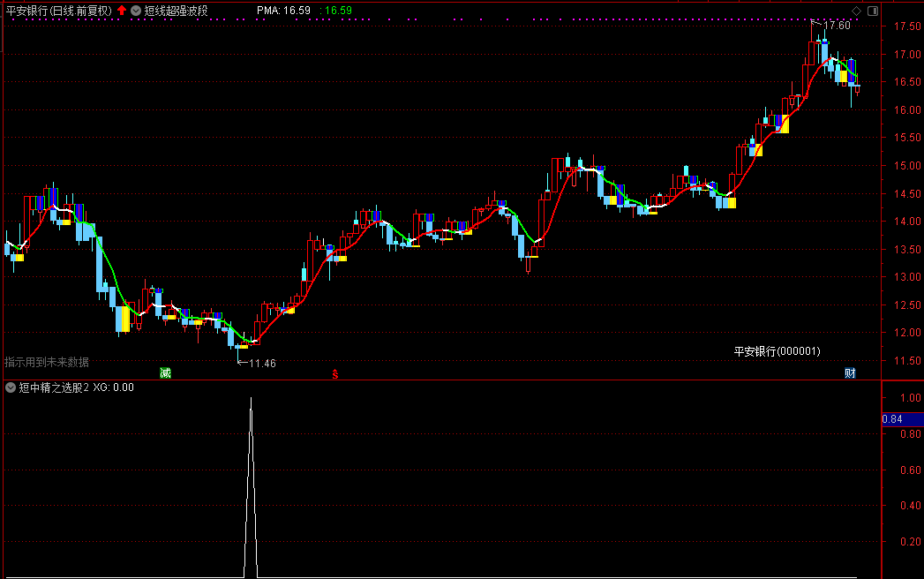The width and height of the screenshot is (924, 579).
Task: Click the 15.00 price axis label
Action: click(x=907, y=166)
